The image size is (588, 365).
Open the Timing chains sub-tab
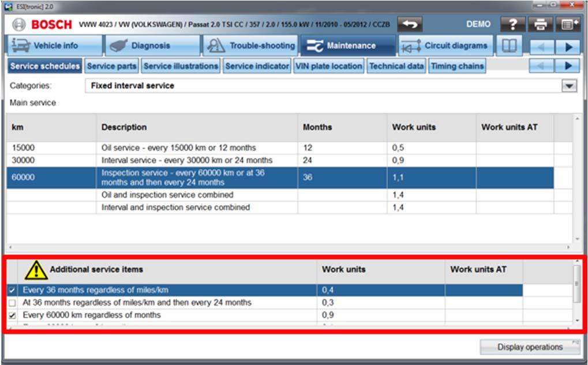click(x=457, y=66)
